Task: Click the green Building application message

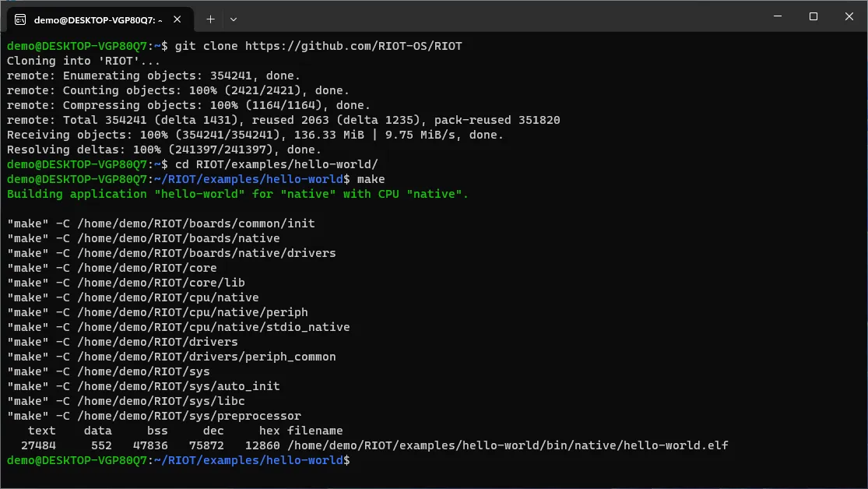Action: click(237, 194)
